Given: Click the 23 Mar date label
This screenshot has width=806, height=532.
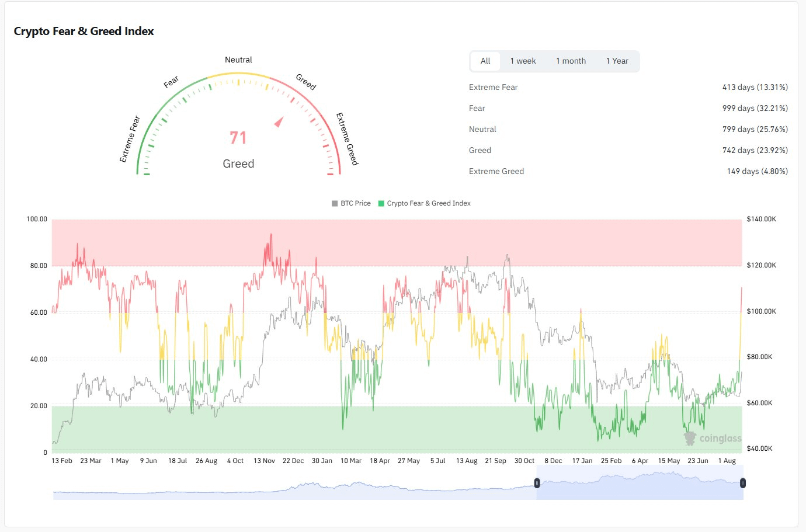Looking at the screenshot, I should (x=91, y=461).
